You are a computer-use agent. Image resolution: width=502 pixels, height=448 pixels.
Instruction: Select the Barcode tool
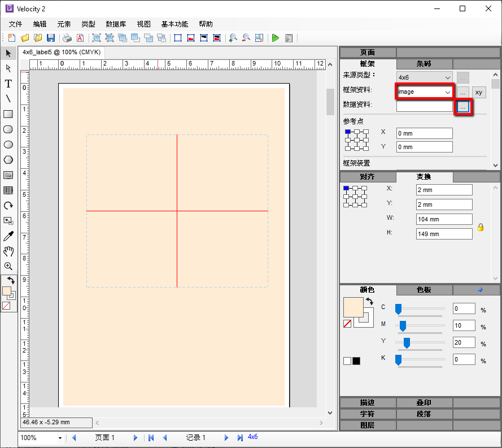[8, 190]
